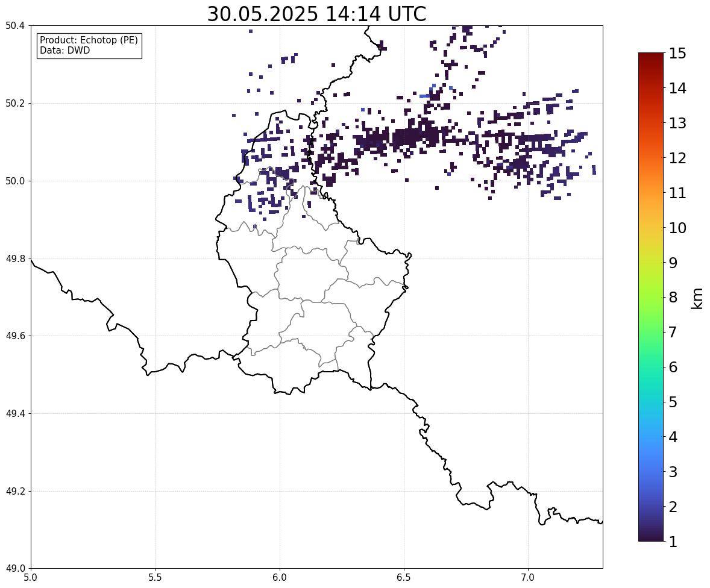Screen dimensions: 710x588
Task: Click the 'Data: DWD' legend line
Action: pyautogui.click(x=64, y=50)
